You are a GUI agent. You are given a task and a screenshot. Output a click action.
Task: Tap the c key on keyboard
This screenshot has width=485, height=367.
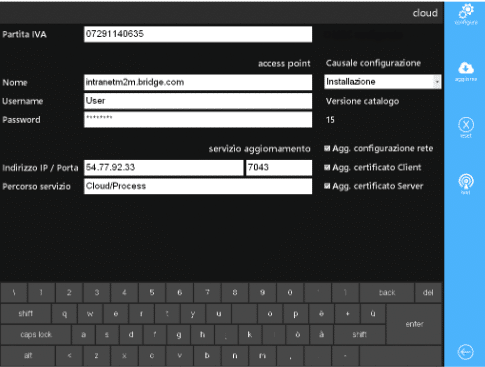point(152,355)
